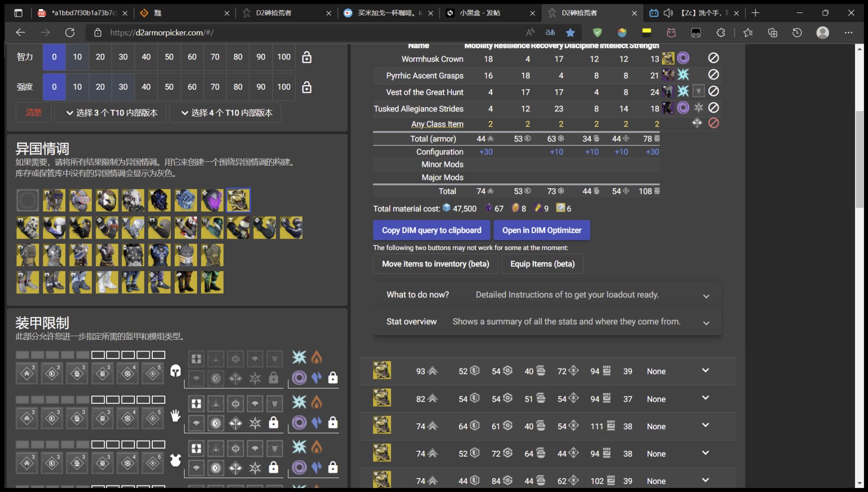Click strength mod icon (cost 5) in gauntlets row
Screen dimensions: 868x492
click(153, 418)
